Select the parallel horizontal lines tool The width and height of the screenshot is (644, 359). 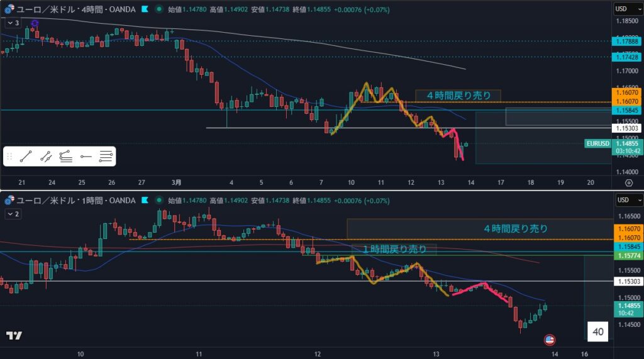(106, 157)
